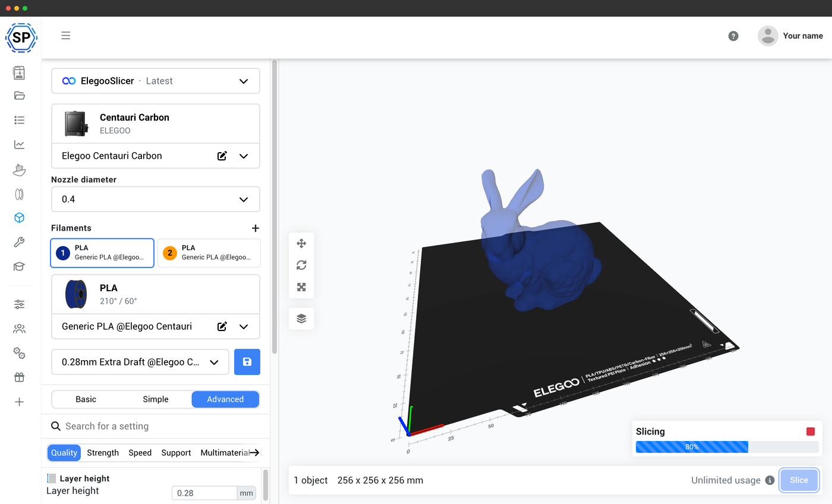Expand the Elegoo Centauri Carbon printer dropdown
The width and height of the screenshot is (832, 504).
(x=244, y=156)
